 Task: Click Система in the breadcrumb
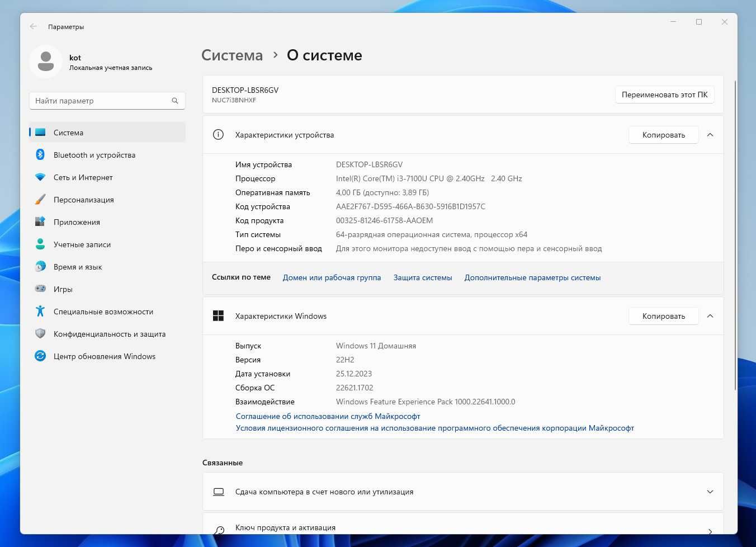232,55
